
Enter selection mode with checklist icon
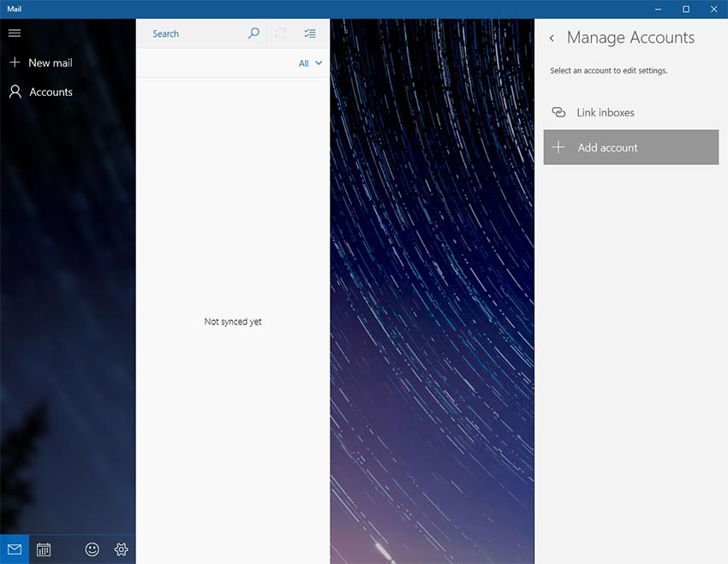(x=310, y=33)
